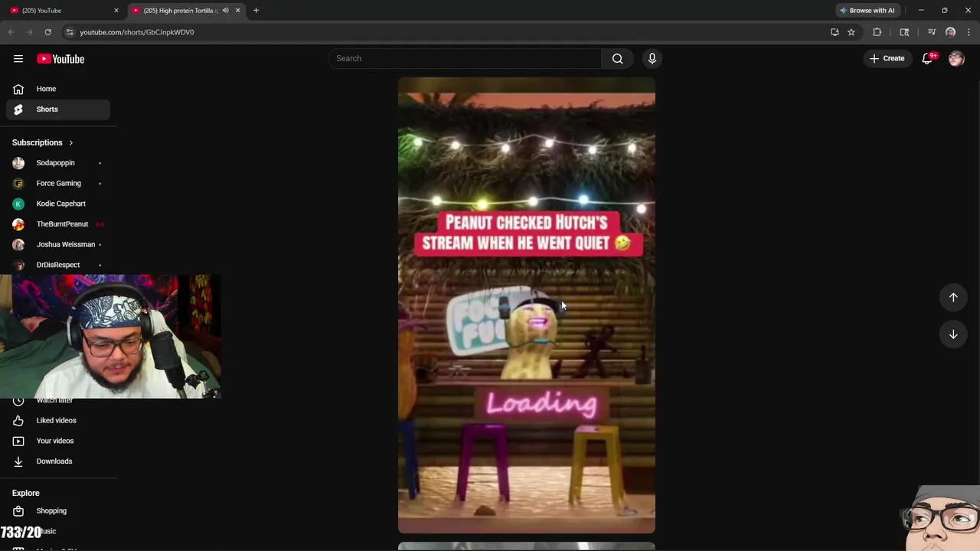
Task: Click the site info icon beside the URL
Action: 70,32
